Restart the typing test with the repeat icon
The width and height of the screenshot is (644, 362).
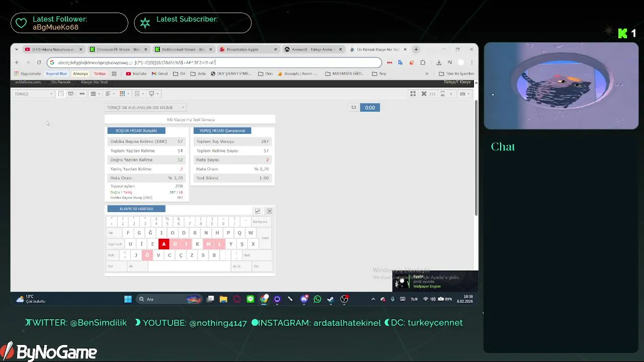click(354, 107)
